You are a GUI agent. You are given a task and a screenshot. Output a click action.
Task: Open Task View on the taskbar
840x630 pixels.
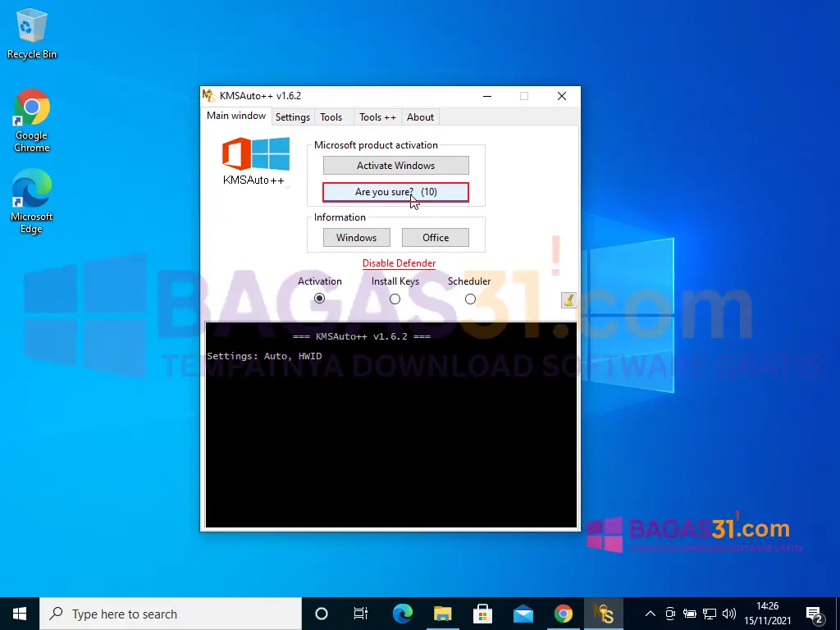[x=361, y=614]
